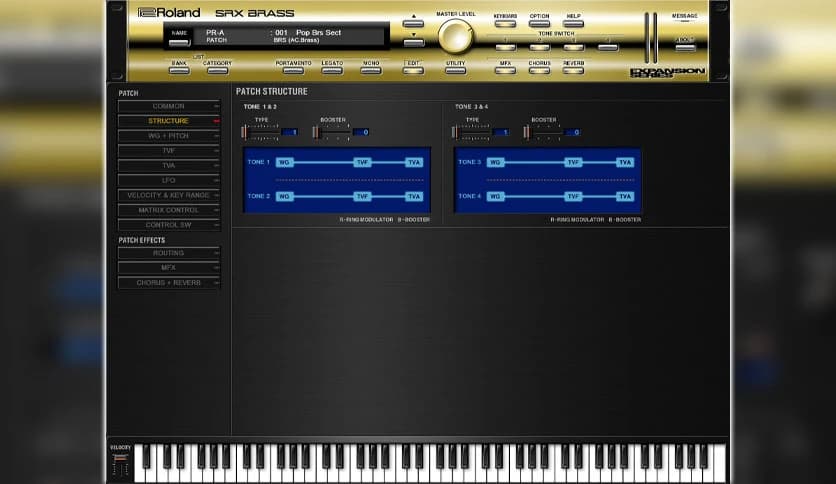
Task: Toggle the MFX effect switch
Action: coord(505,70)
